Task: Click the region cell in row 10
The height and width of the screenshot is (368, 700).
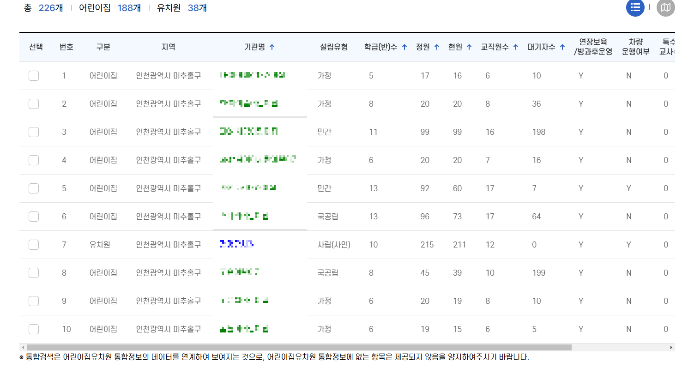Action: [x=168, y=329]
